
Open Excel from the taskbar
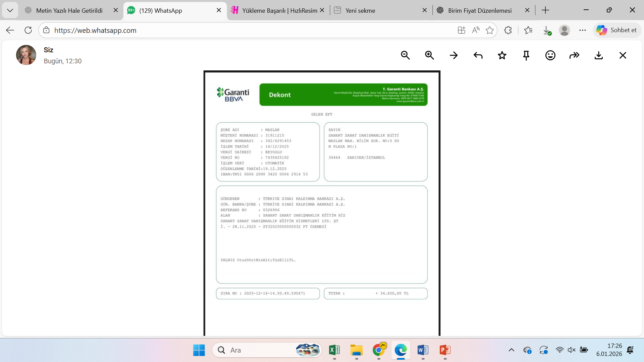[334, 350]
